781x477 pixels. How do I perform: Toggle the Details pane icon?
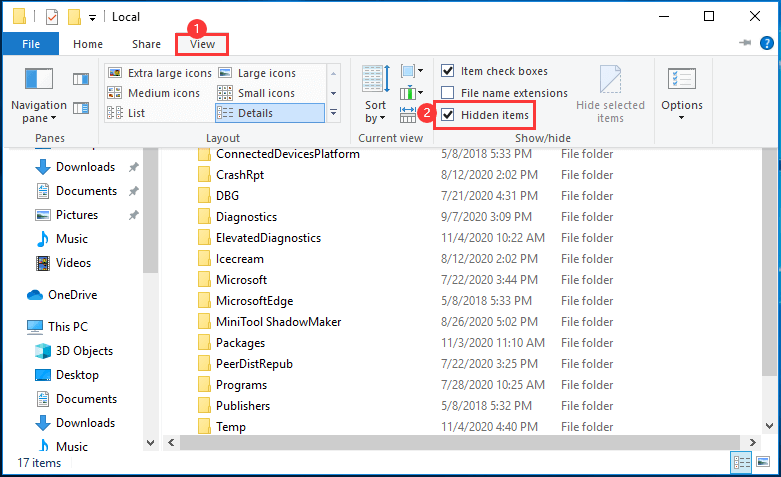[81, 108]
